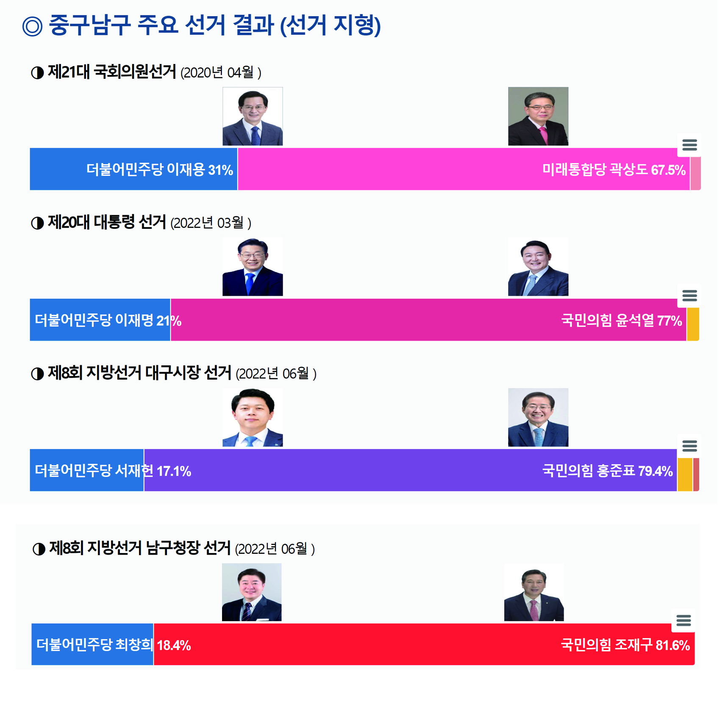The width and height of the screenshot is (728, 703).
Task: Click 홍준표 candidate photo thumbnail
Action: coord(538,417)
